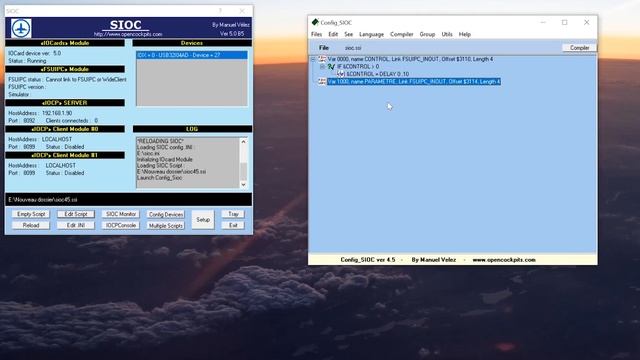Viewport: 640px width, 360px height.
Task: Click the Exit button in SIOC
Action: pyautogui.click(x=233, y=225)
